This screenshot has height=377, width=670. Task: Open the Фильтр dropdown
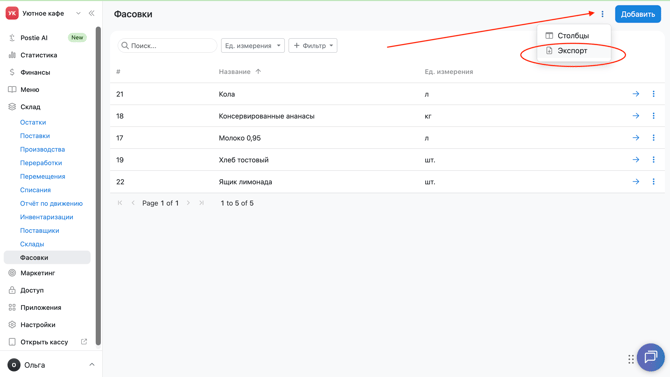[313, 45]
